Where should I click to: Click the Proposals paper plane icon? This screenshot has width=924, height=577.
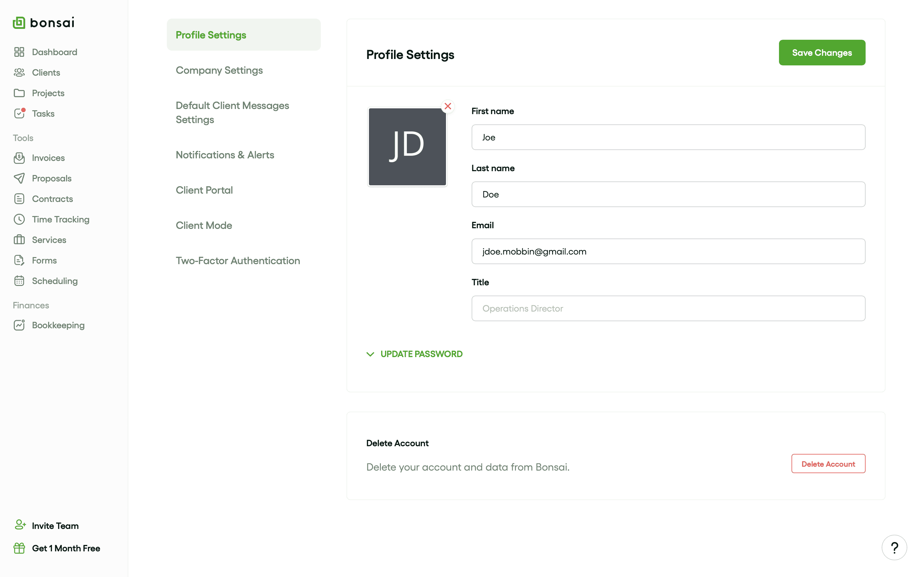19,178
